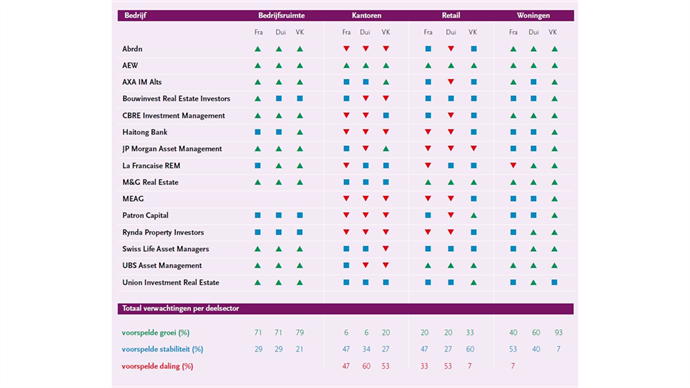
Task: Click Swiss Life's red triangle under Kantoren VK
Action: coord(386,249)
